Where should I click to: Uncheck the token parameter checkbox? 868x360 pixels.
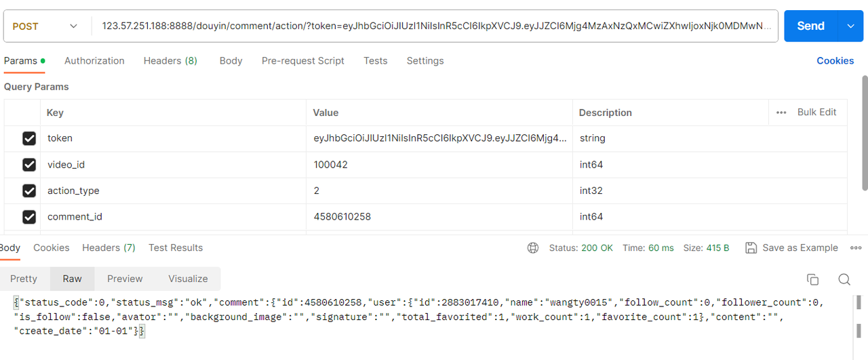point(29,138)
